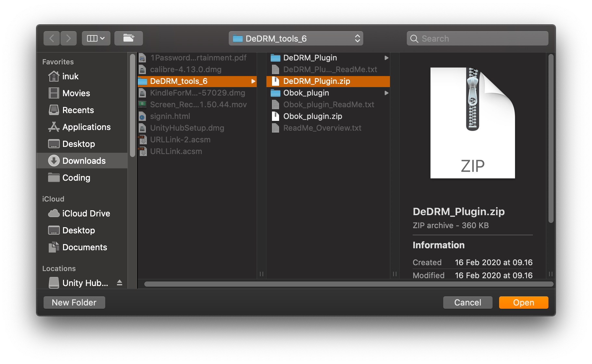Expand the Obok_plugin folder arrow
Viewport: 592px width, 364px height.
[x=386, y=93]
